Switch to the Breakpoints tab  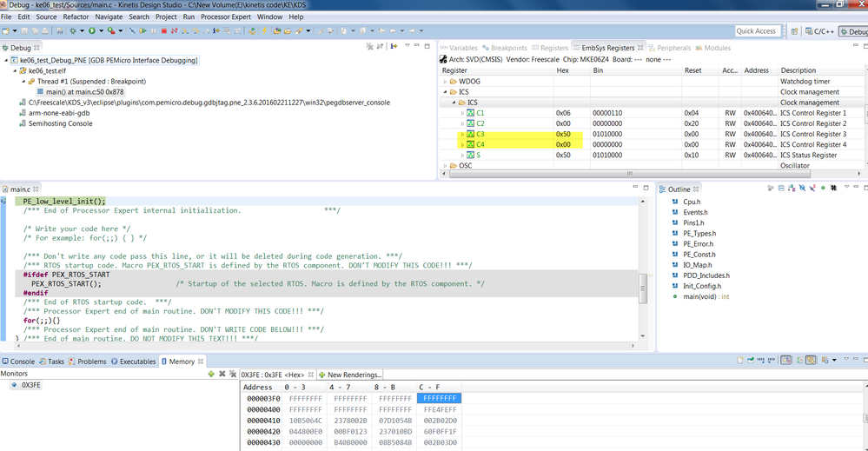point(507,48)
